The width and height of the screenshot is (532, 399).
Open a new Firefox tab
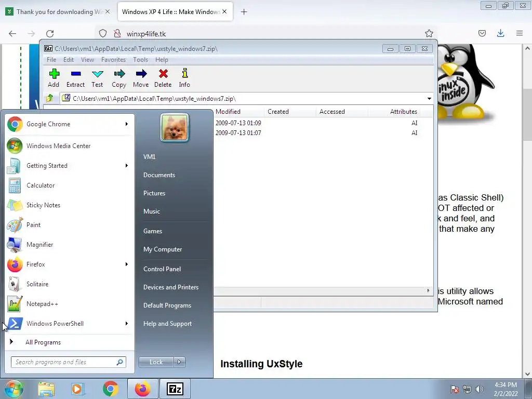(244, 12)
